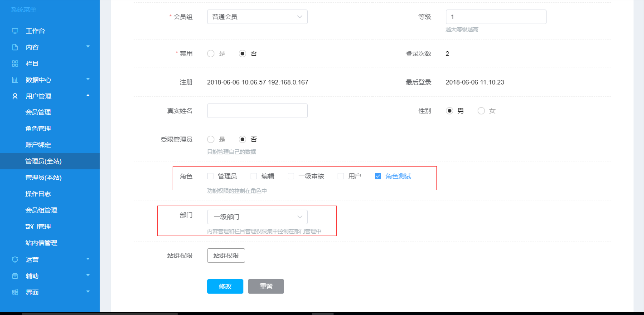Set 受限管理员 to 否

point(242,139)
